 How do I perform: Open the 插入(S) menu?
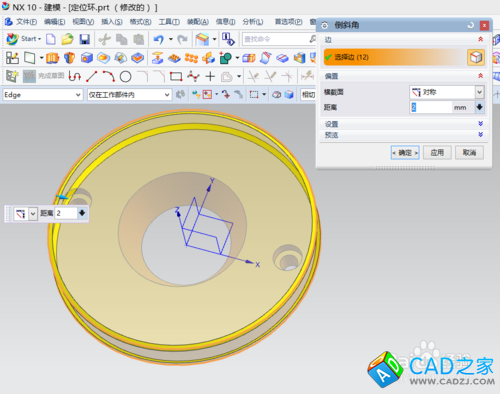pyautogui.click(x=112, y=22)
